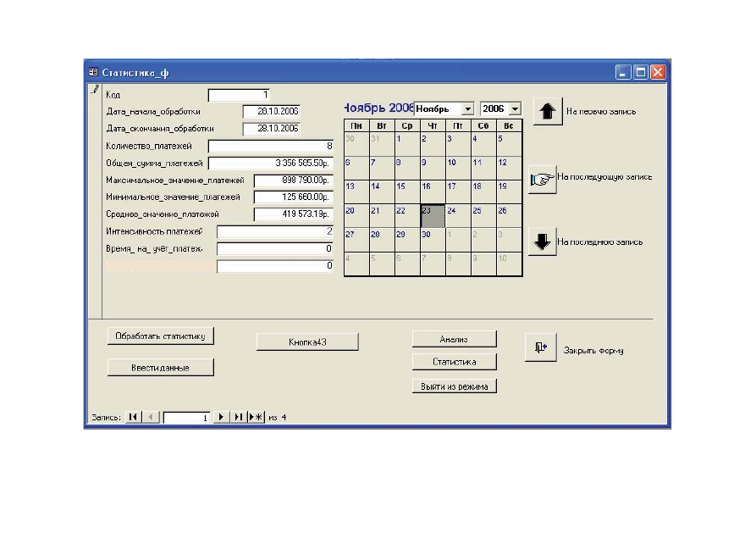Click the down arrow last record icon
The image size is (756, 533).
click(x=543, y=242)
